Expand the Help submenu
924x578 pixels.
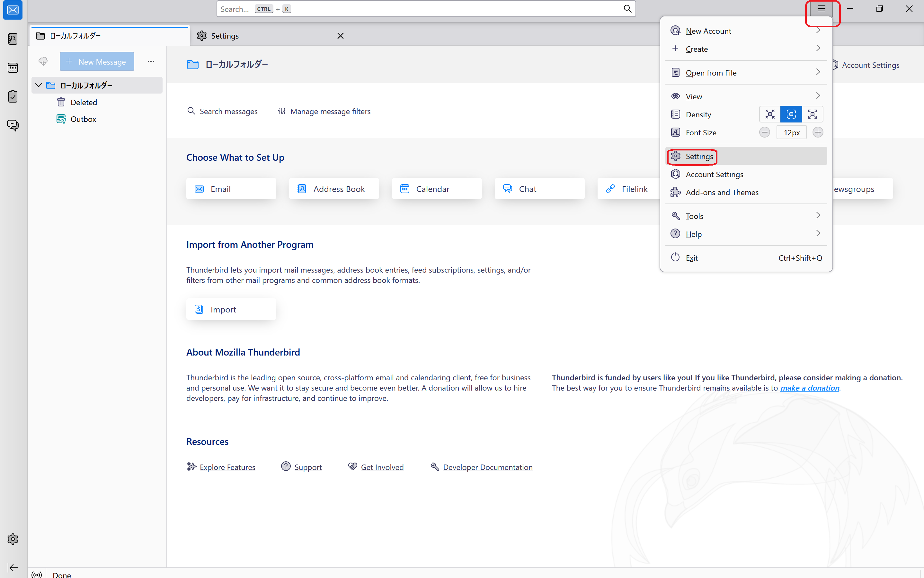pyautogui.click(x=746, y=234)
